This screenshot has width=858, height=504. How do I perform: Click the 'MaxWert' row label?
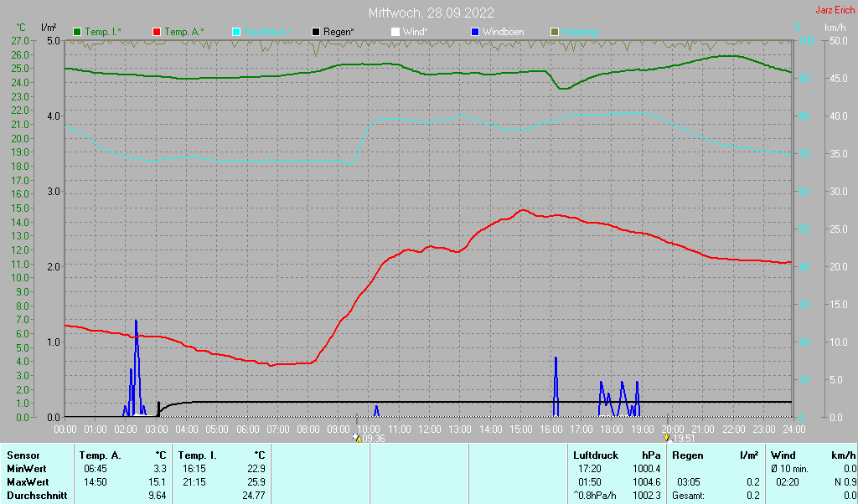point(28,483)
